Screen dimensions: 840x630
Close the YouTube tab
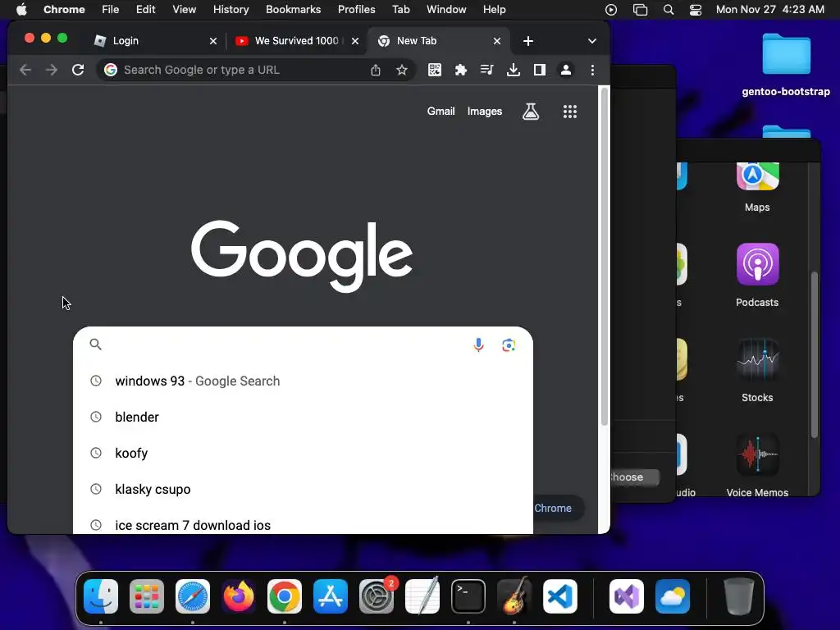click(355, 41)
